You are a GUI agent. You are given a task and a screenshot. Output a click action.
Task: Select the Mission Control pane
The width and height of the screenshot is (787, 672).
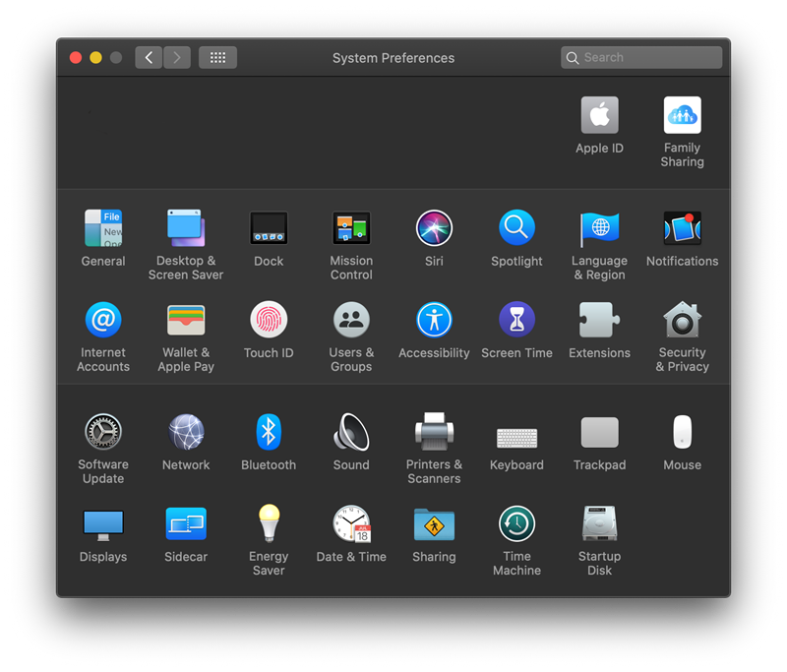tap(351, 228)
